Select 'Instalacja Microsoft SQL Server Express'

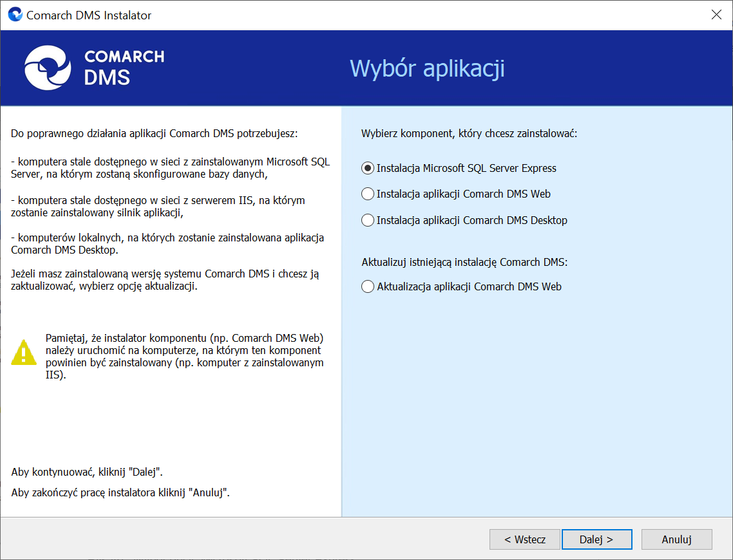(x=367, y=168)
